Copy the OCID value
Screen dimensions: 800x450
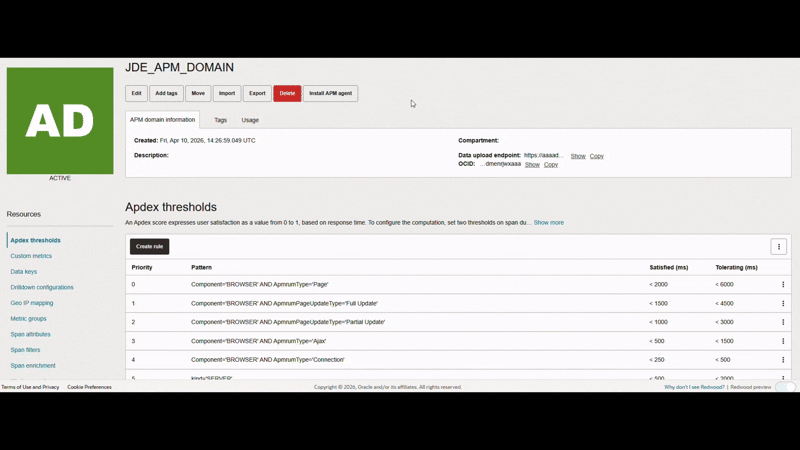coord(551,165)
